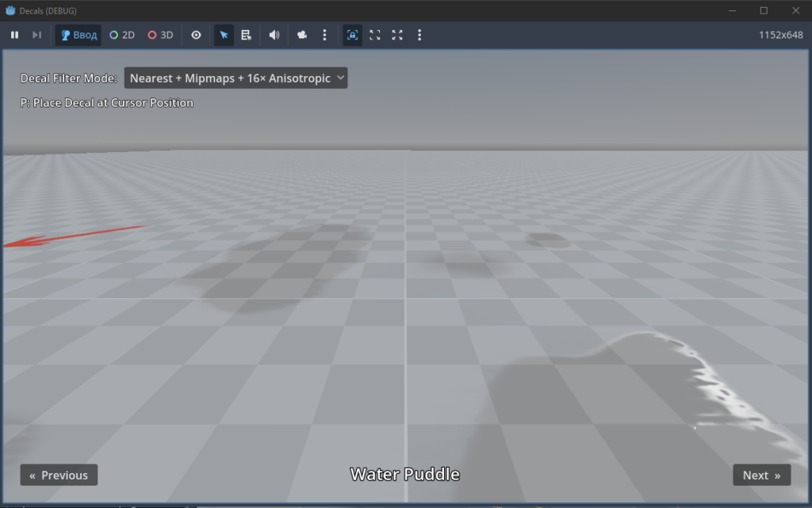The height and width of the screenshot is (508, 812).
Task: Go to the Previous decal
Action: pos(59,475)
